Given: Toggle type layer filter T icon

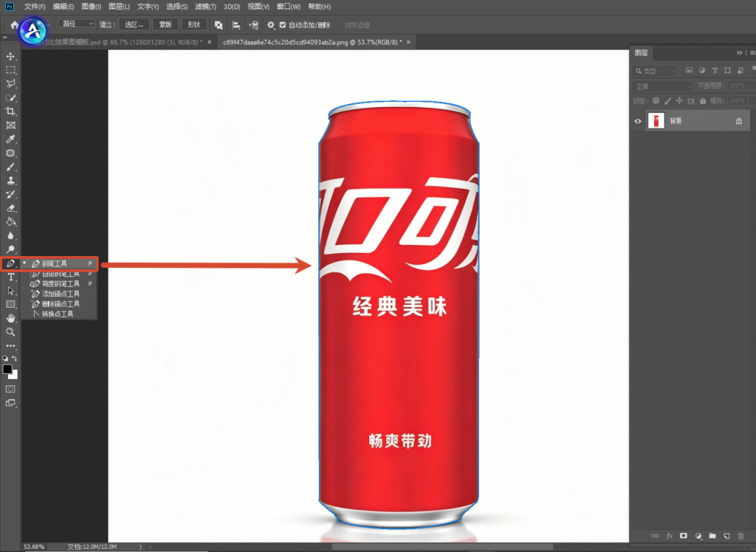Looking at the screenshot, I should (x=715, y=70).
